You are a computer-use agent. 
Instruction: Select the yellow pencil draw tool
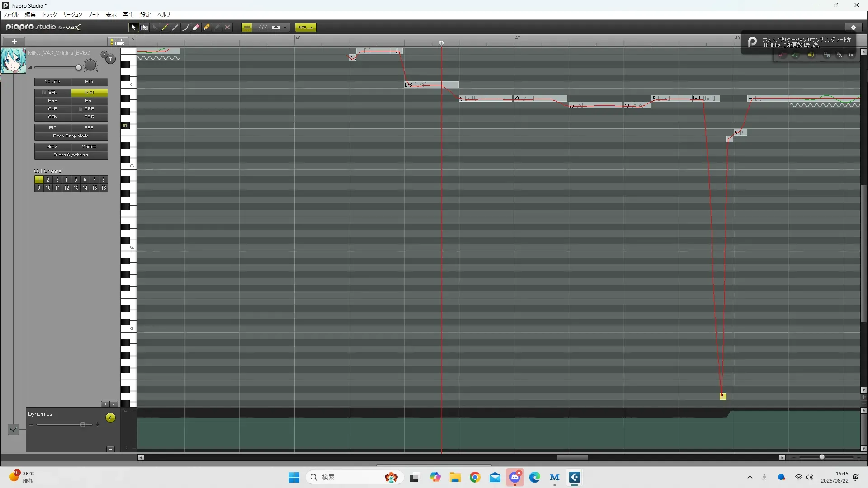tap(165, 28)
